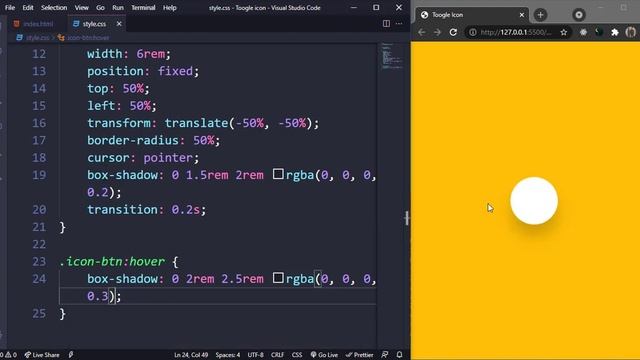Click line number 23 in the gutter
The height and width of the screenshot is (360, 640).
[39, 262]
